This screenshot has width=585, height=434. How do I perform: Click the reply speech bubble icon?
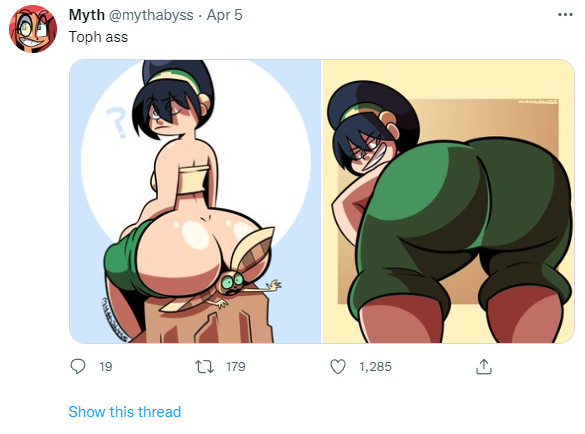tap(78, 366)
